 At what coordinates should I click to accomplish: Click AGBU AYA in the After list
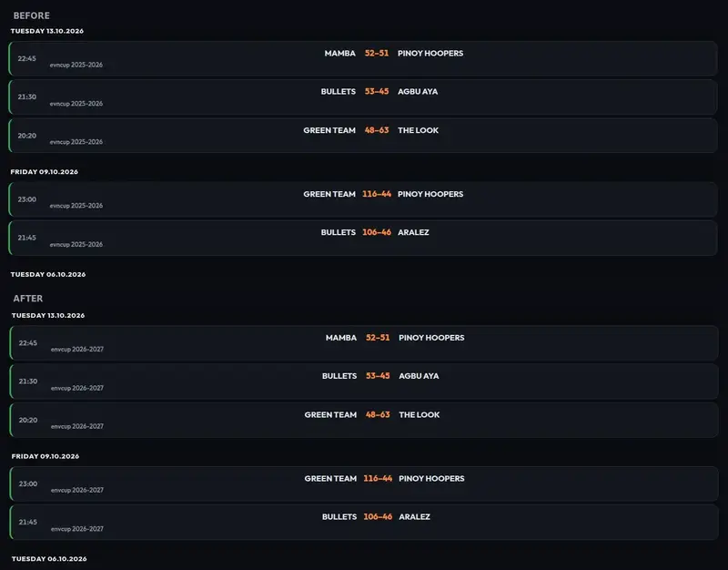(x=419, y=376)
